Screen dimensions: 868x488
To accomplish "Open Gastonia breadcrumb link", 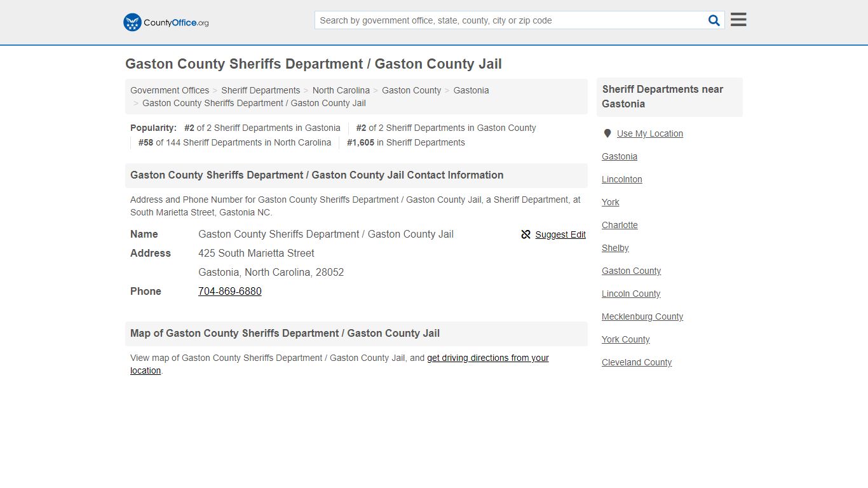I will tap(471, 90).
